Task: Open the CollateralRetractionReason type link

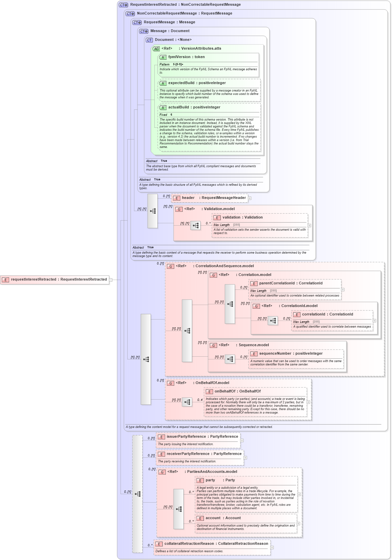Action: tap(243, 544)
